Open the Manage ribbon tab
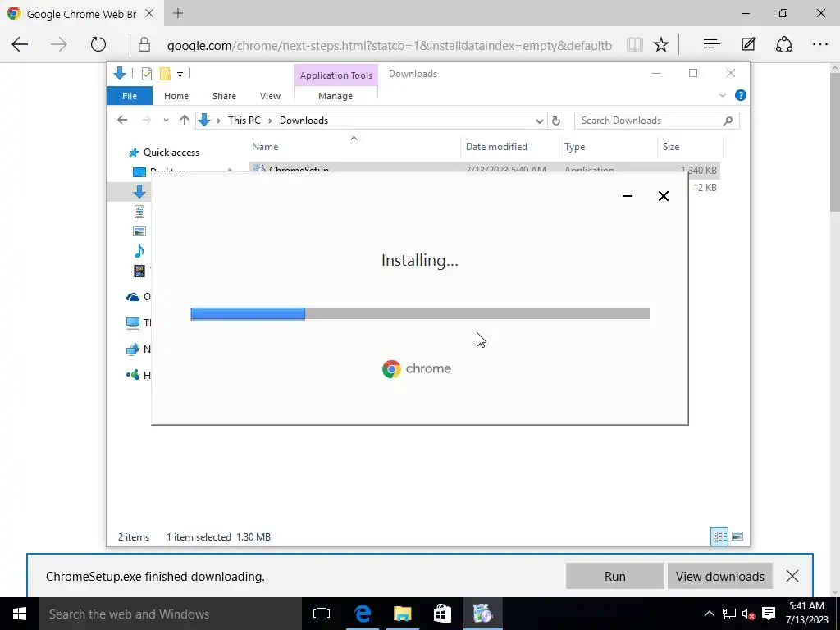The image size is (840, 630). 336,96
